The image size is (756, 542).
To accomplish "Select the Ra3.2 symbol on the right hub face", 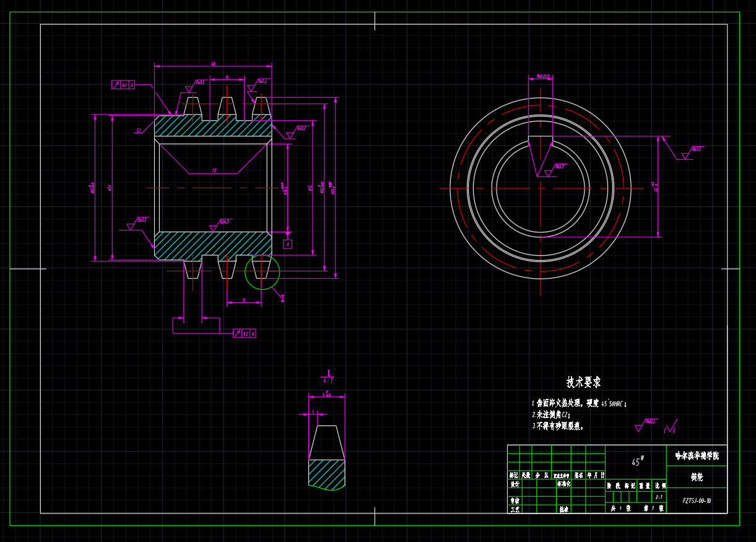I will click(x=296, y=131).
